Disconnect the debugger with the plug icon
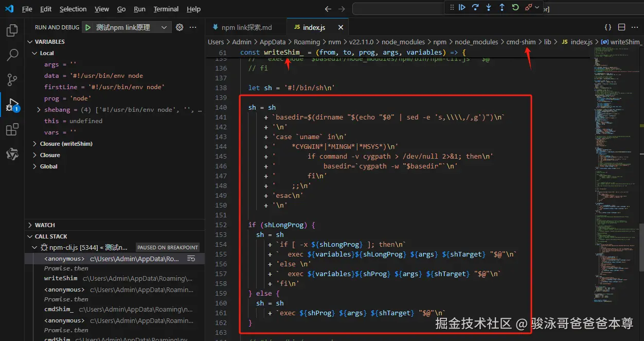Image resolution: width=644 pixels, height=341 pixels. (x=529, y=7)
